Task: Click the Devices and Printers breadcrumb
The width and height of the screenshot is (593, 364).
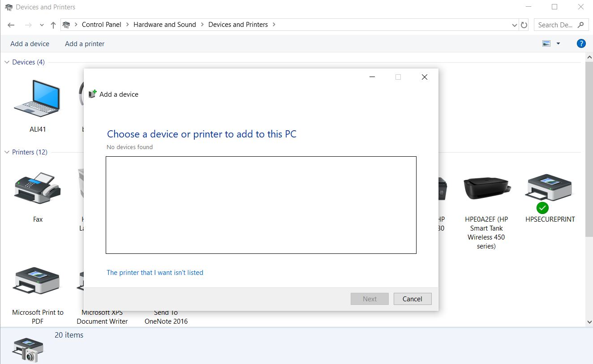Action: point(238,25)
